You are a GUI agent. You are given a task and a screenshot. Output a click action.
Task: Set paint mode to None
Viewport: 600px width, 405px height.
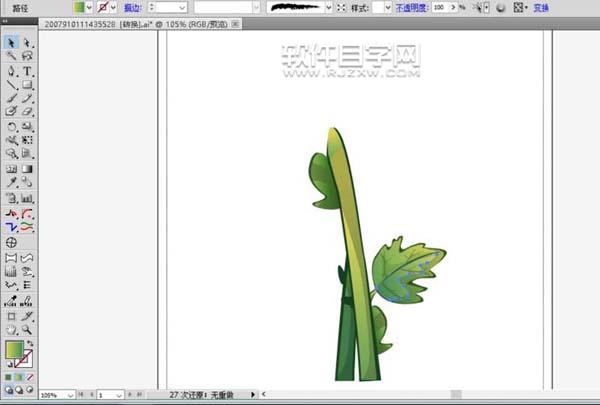click(29, 377)
